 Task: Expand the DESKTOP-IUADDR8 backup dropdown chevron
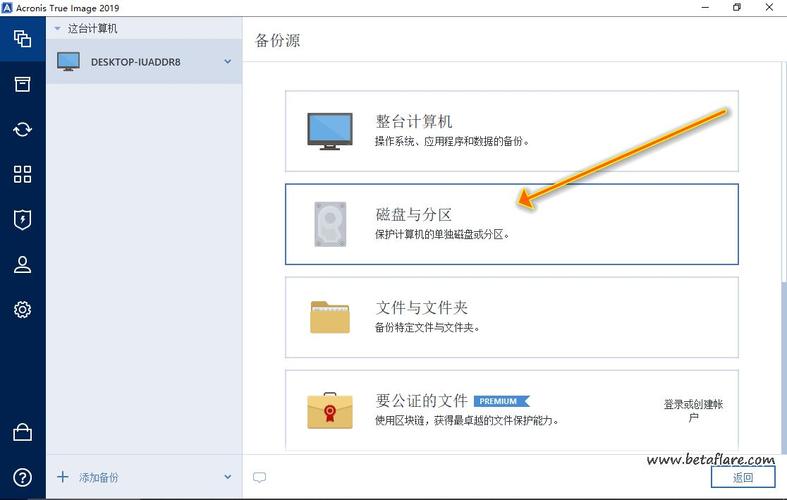pyautogui.click(x=227, y=61)
